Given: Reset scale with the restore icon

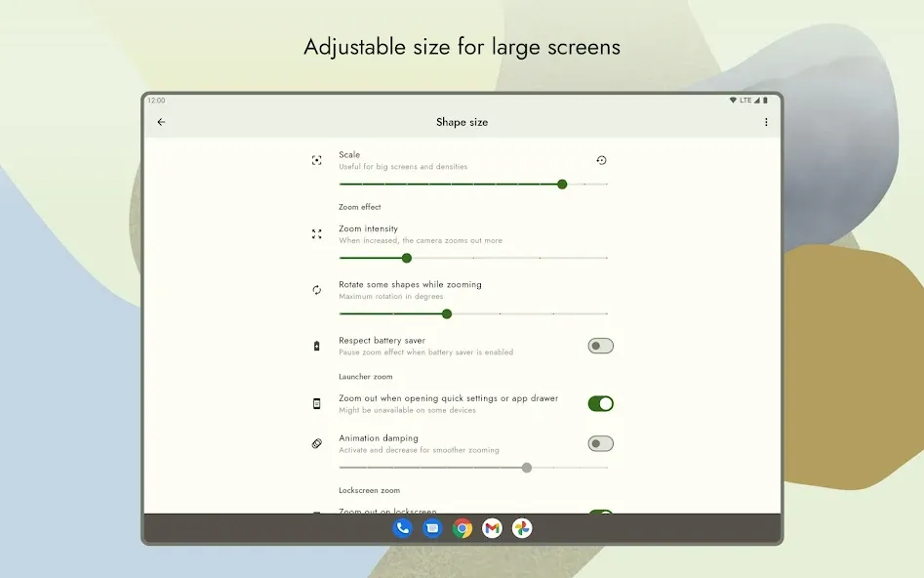Looking at the screenshot, I should click(601, 160).
